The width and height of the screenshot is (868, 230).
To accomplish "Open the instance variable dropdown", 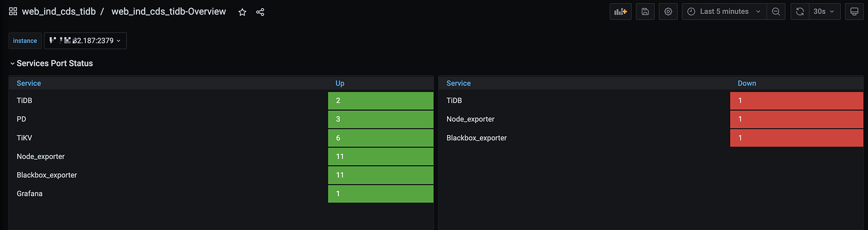I will (x=86, y=41).
